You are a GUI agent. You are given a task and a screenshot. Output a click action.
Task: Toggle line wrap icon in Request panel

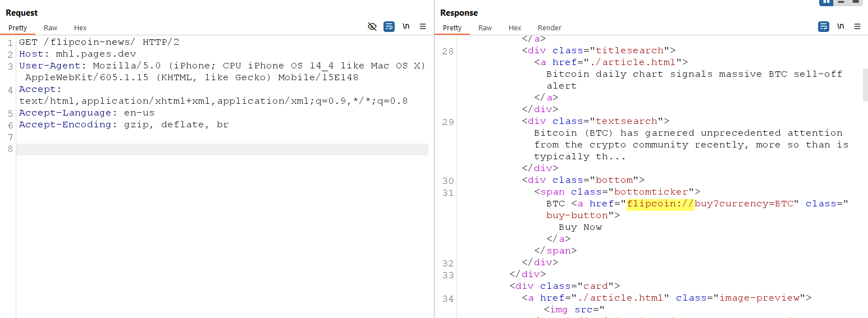[x=389, y=26]
